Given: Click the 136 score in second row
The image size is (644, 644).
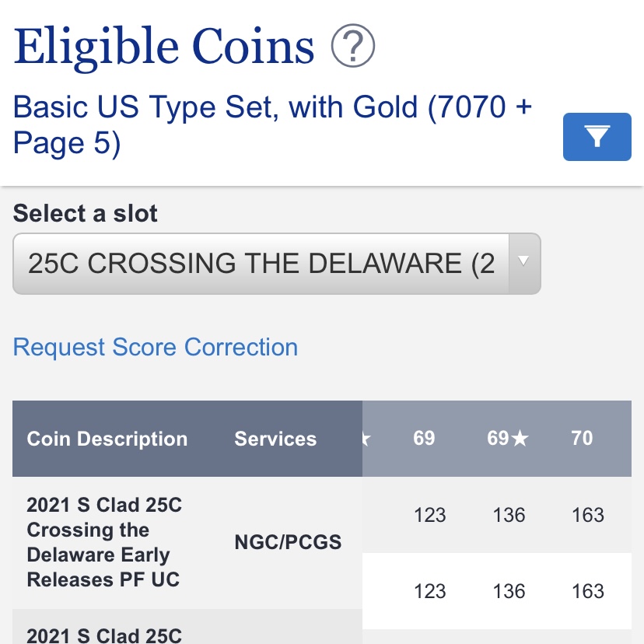Looking at the screenshot, I should coord(509,591).
